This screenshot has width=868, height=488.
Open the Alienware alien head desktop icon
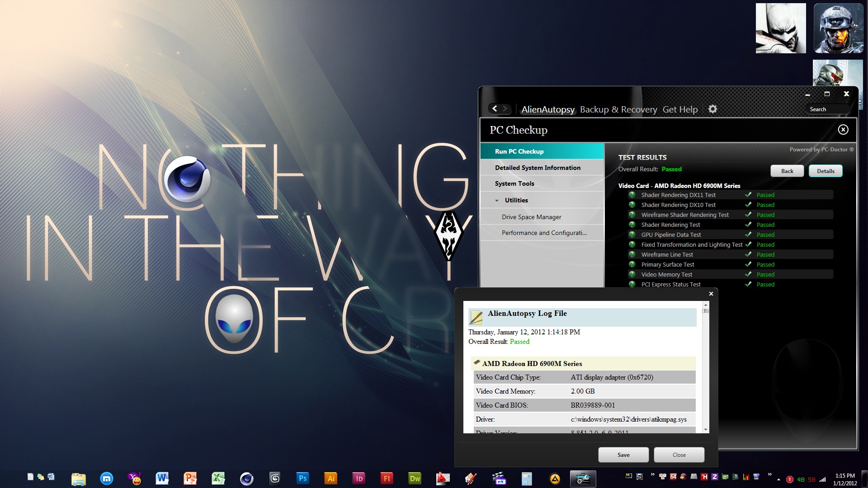[x=234, y=319]
